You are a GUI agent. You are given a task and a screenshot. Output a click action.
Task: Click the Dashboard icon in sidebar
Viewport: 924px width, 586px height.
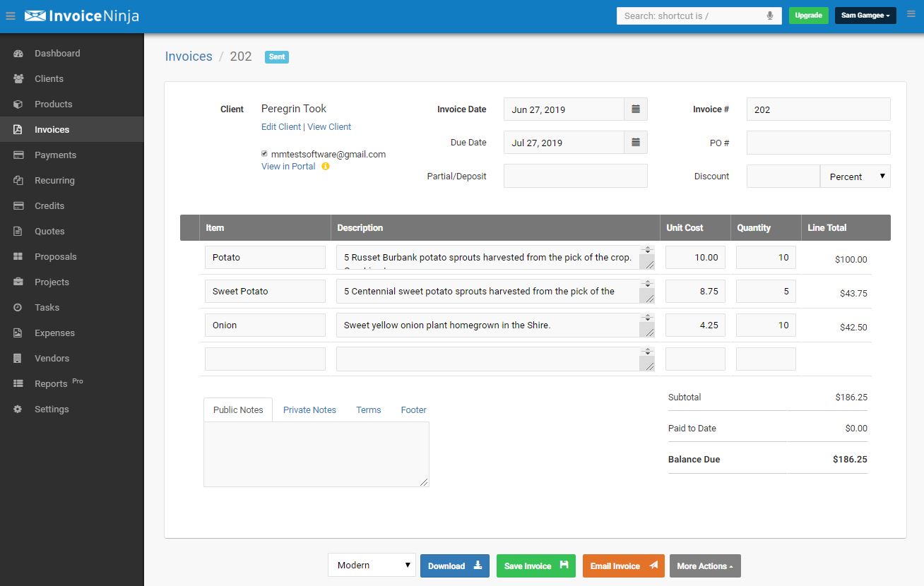18,54
